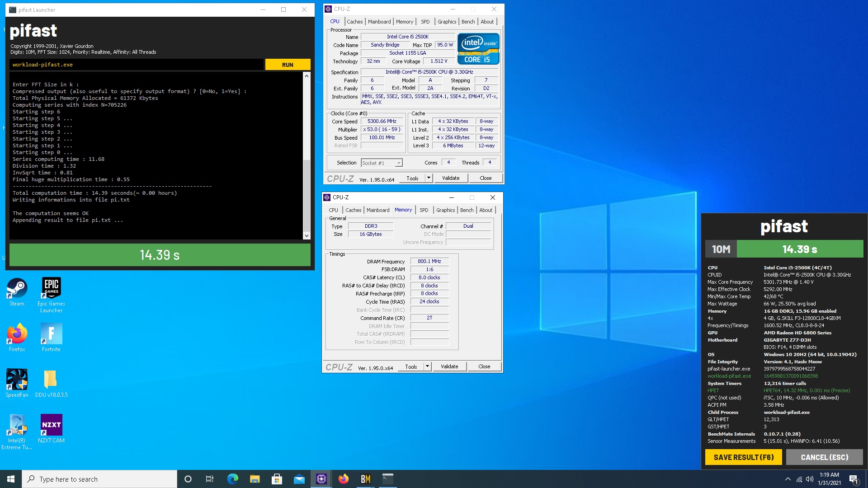Open the NZXT CAM desktop shortcut
The height and width of the screenshot is (488, 868).
[x=51, y=429]
